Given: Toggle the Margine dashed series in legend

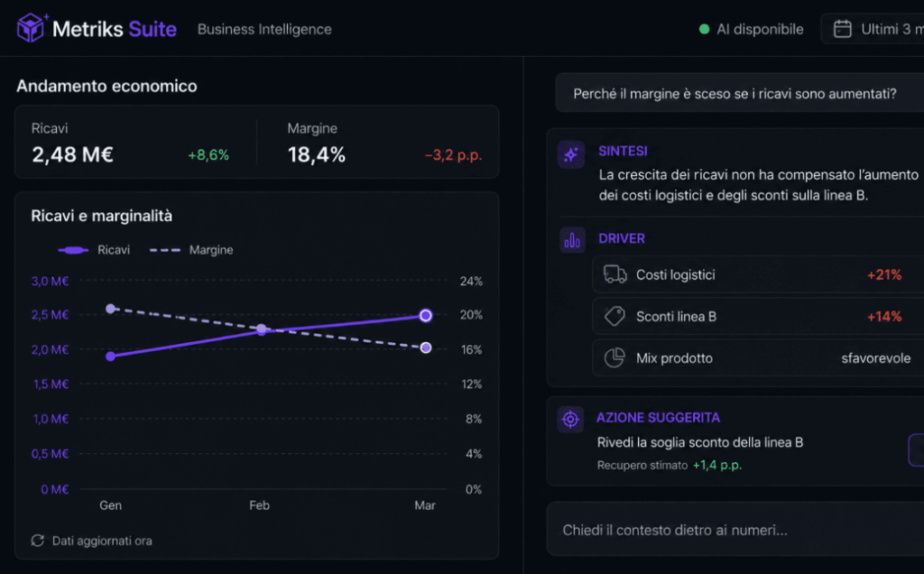Looking at the screenshot, I should 191,250.
